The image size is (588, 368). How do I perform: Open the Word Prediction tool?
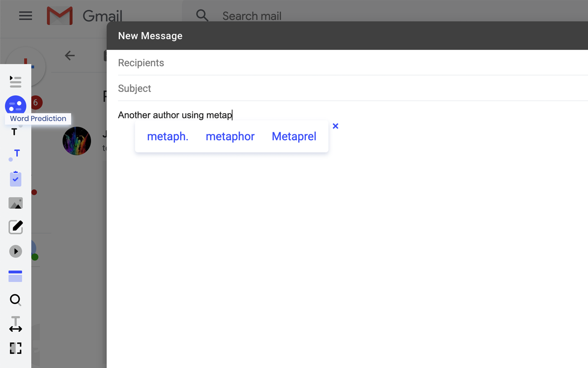[16, 105]
